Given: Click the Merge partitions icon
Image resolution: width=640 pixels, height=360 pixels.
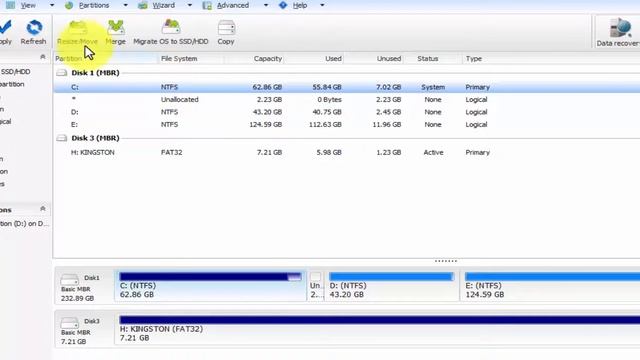Looking at the screenshot, I should (116, 28).
